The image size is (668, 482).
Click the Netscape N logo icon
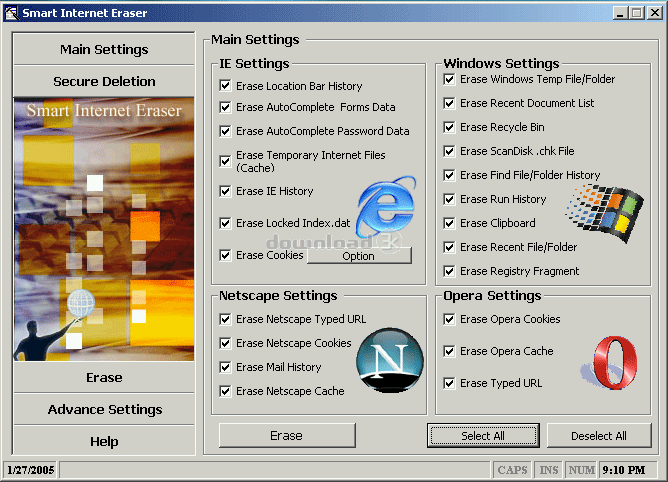(x=390, y=360)
